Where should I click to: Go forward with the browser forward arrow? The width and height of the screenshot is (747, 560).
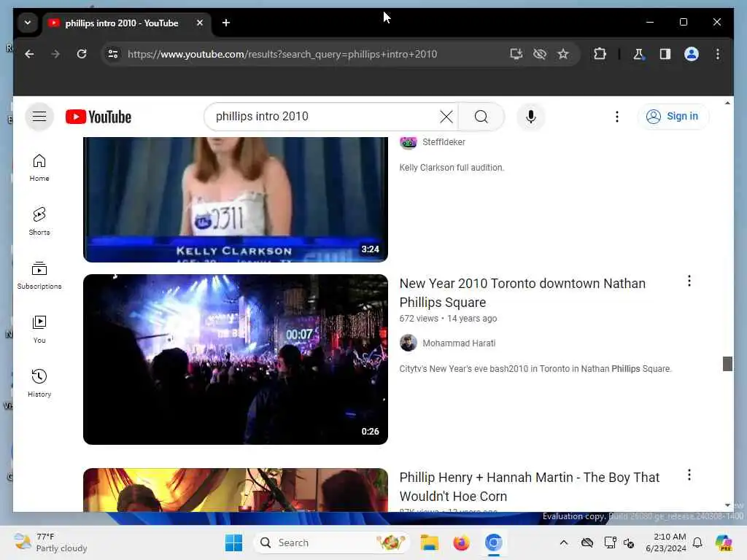click(55, 54)
